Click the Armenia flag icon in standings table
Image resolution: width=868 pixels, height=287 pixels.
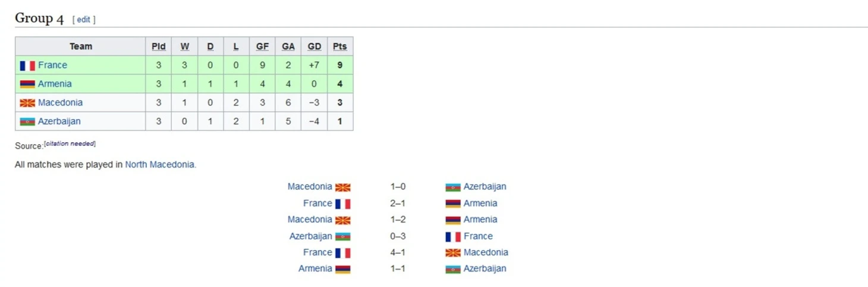coord(27,84)
